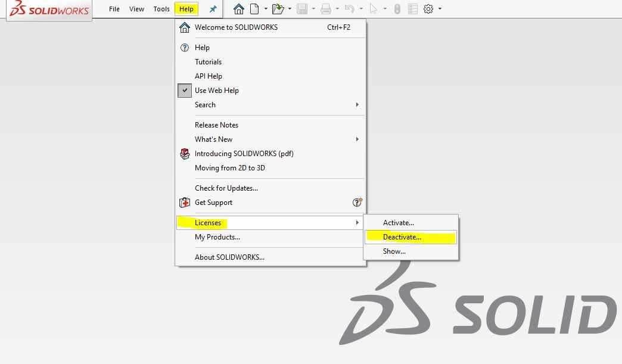The height and width of the screenshot is (364, 622).
Task: Open Options with the gear icon
Action: point(428,9)
